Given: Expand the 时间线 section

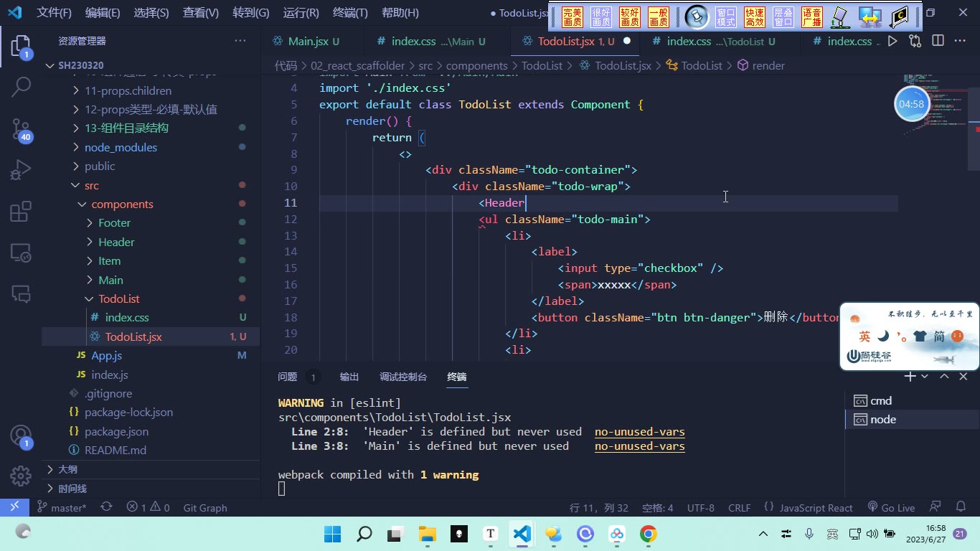Looking at the screenshot, I should coord(152,489).
